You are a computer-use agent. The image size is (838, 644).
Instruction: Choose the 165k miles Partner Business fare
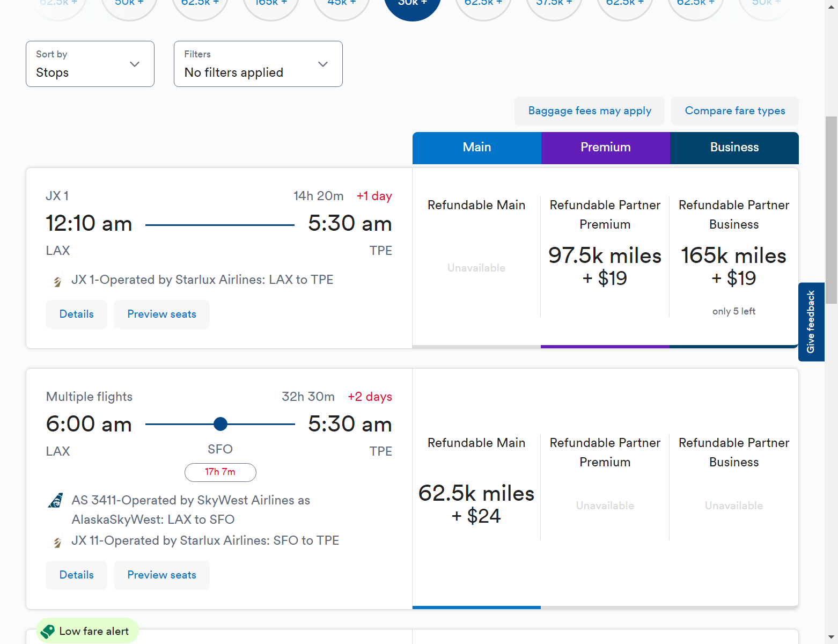733,267
